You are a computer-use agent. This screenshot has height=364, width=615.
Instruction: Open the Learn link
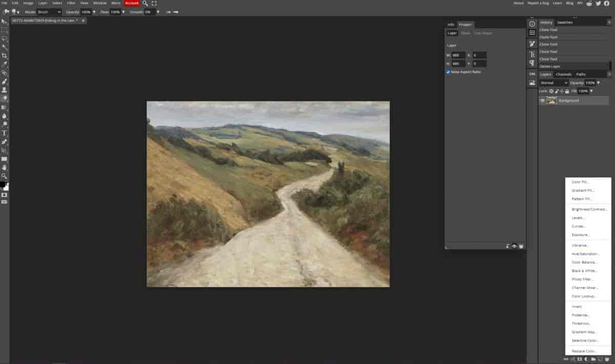557,3
